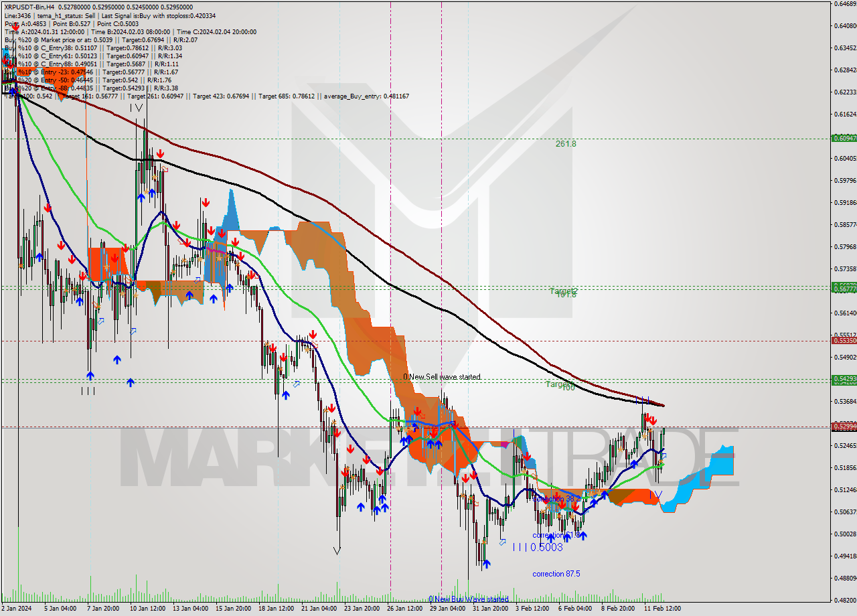Click the red 0.55350 price tag

[844, 340]
